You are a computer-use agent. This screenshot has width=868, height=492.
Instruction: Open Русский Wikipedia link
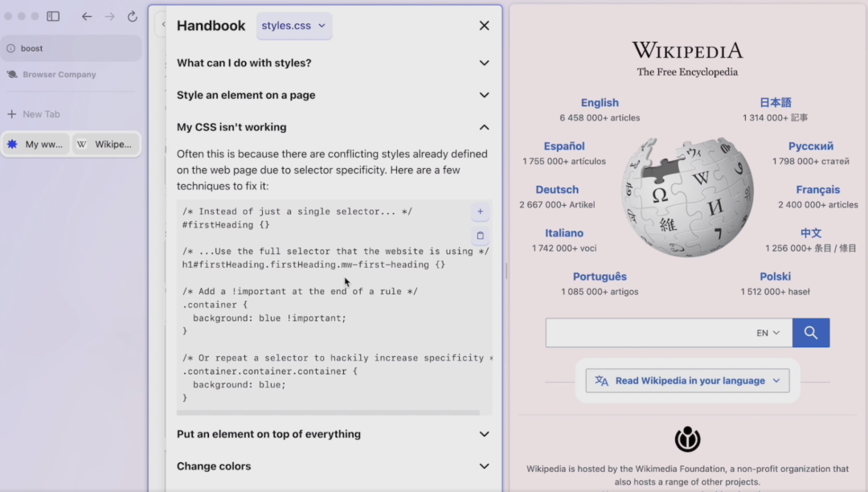tap(810, 146)
